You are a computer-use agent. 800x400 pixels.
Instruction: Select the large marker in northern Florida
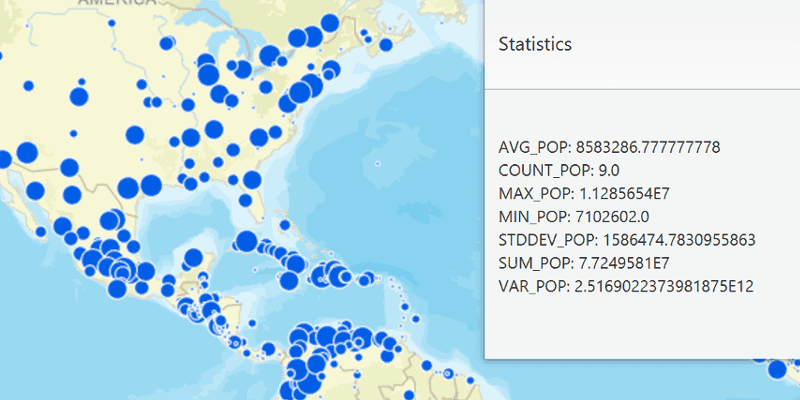pos(252,180)
